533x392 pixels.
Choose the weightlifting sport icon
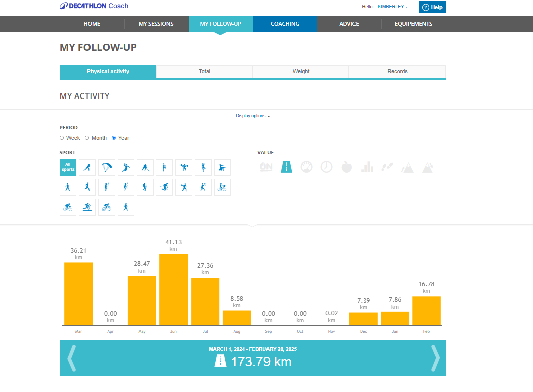(184, 167)
